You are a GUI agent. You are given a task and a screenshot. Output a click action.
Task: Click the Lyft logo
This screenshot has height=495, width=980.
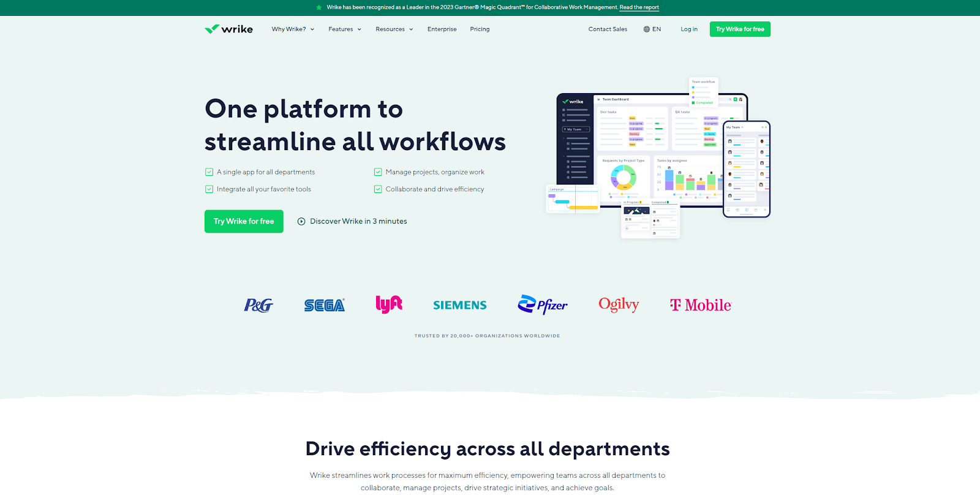(x=389, y=304)
